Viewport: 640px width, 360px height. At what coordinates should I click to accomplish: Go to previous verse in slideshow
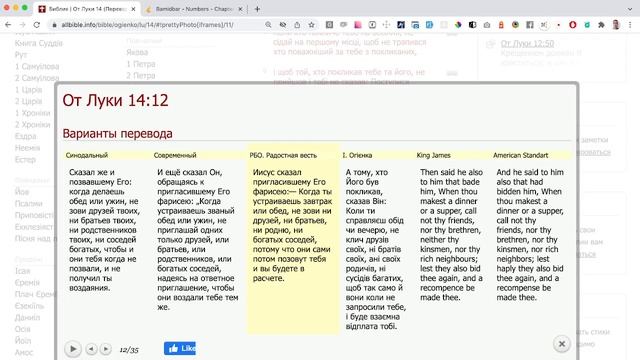pyautogui.click(x=91, y=349)
